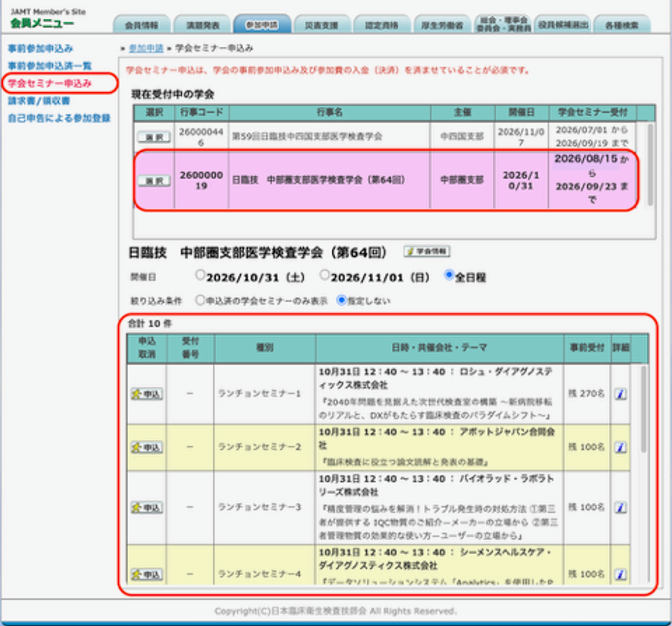This screenshot has height=626, width=672.
Task: Click the 参加申請 breadcrumb link
Action: [x=146, y=48]
